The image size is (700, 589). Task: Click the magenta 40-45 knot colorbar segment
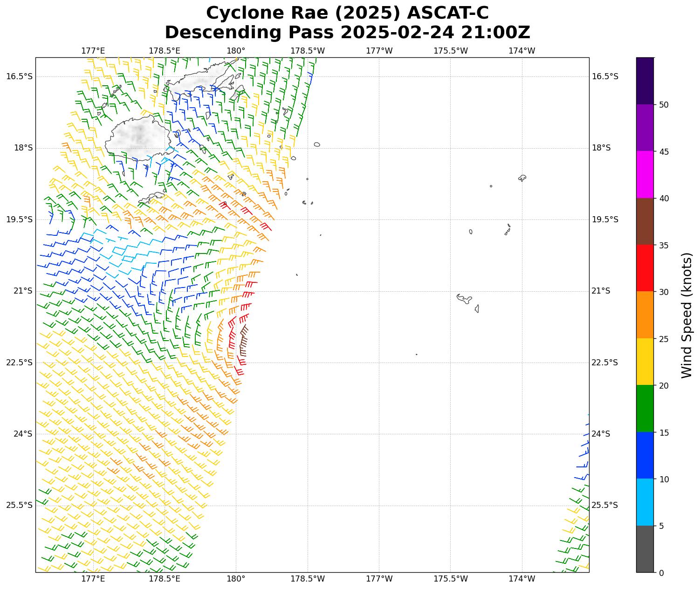pos(645,174)
